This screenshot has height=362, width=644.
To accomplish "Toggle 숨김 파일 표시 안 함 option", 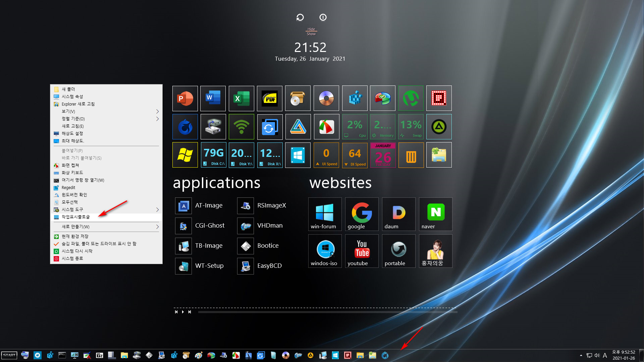I will point(106,244).
